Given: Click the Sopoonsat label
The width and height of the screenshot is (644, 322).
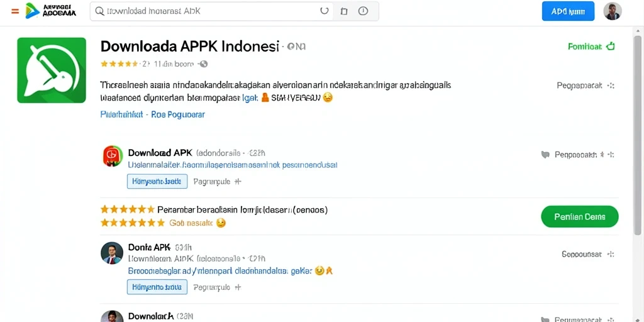Looking at the screenshot, I should (x=582, y=254).
